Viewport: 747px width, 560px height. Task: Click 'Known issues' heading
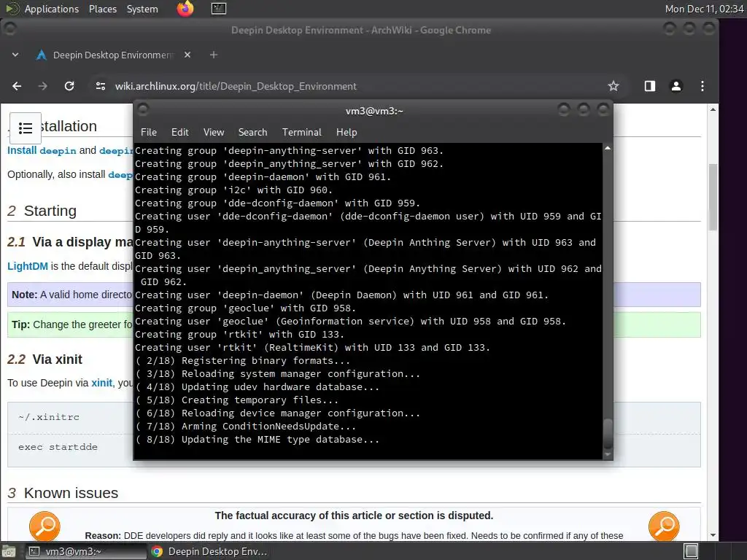[x=71, y=493]
